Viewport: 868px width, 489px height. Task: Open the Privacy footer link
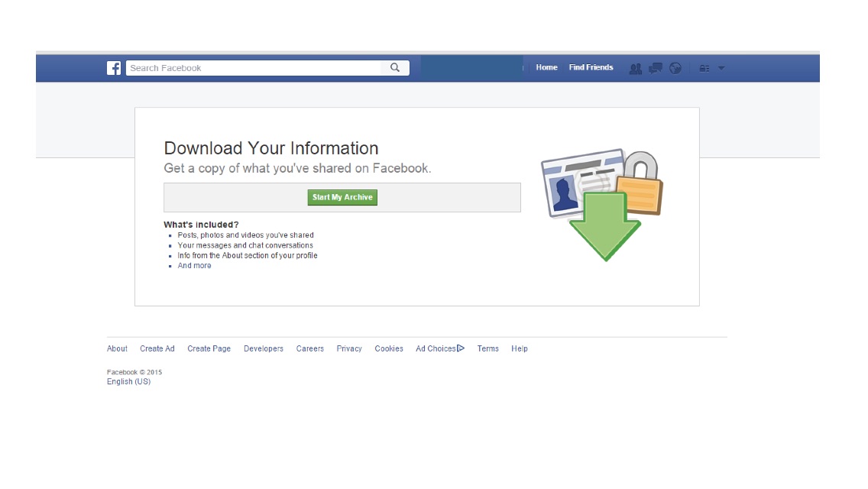point(349,348)
